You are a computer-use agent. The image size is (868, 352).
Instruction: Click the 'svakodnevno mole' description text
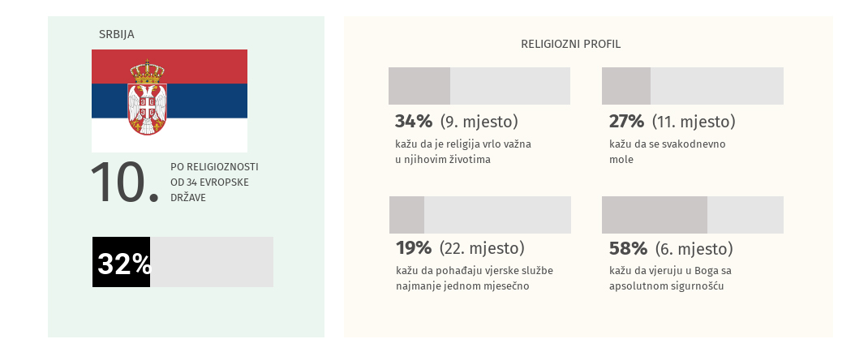click(667, 152)
